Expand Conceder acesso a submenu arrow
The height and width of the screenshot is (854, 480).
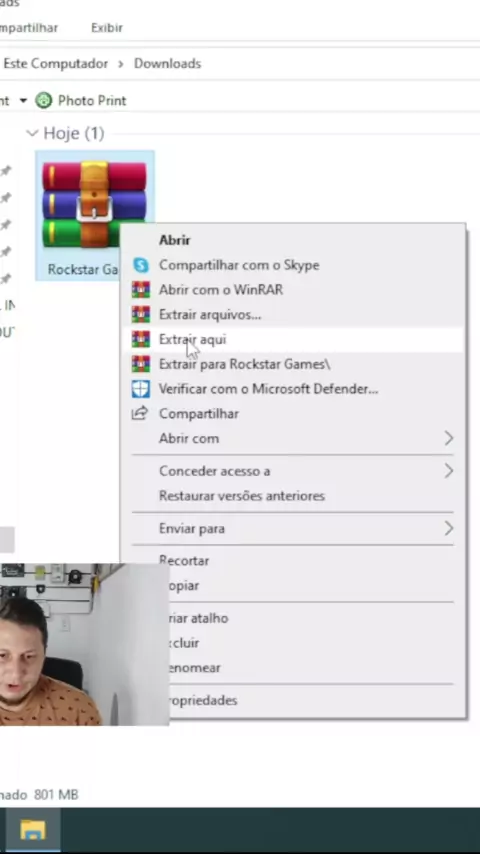click(x=448, y=471)
